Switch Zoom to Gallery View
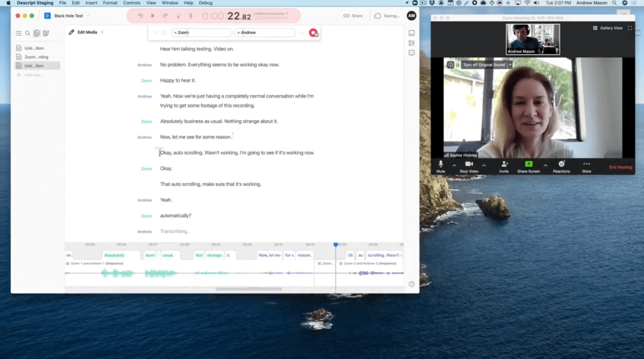Viewport: 644px width, 359px height. coord(608,28)
